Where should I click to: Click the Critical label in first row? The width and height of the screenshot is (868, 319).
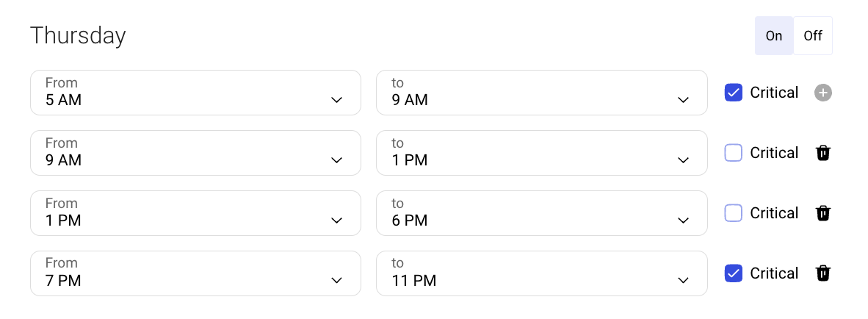(x=774, y=93)
